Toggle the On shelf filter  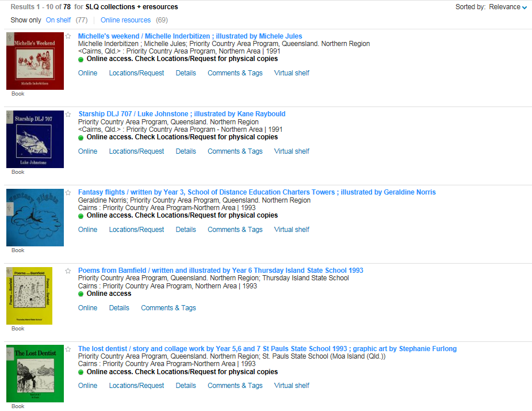(x=58, y=20)
